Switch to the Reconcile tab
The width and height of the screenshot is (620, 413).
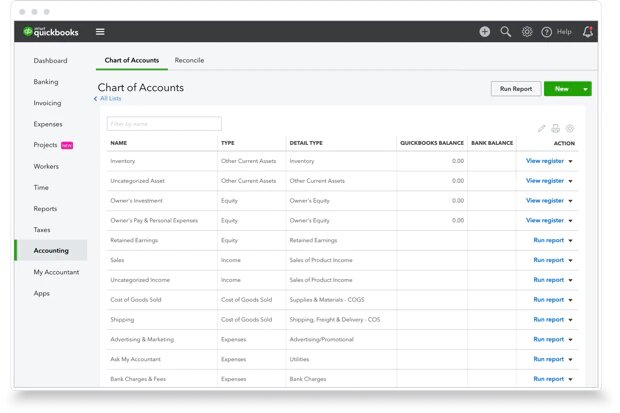189,60
